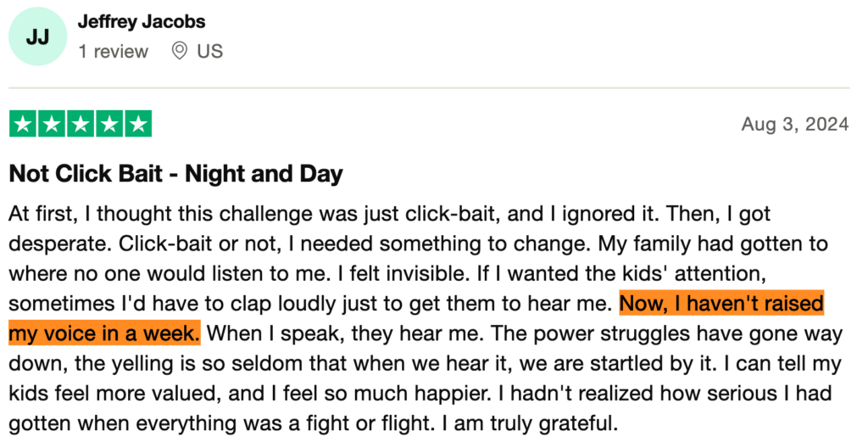Click the first green rating star
The height and width of the screenshot is (448, 868).
coord(23,124)
